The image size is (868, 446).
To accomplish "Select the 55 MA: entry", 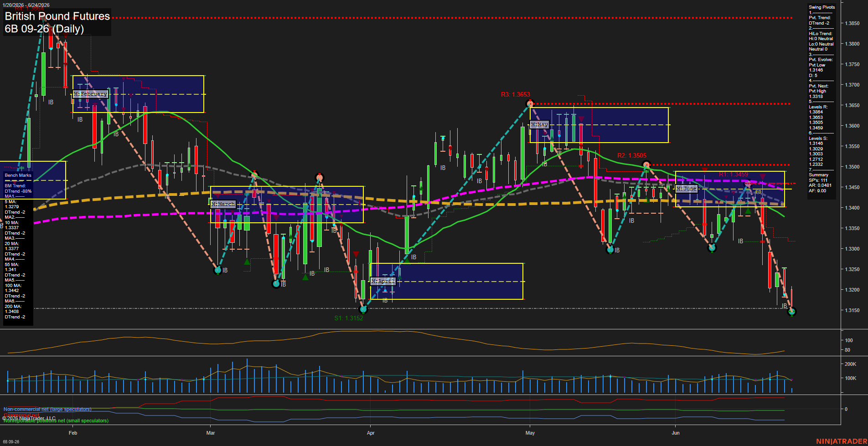I will point(12,265).
